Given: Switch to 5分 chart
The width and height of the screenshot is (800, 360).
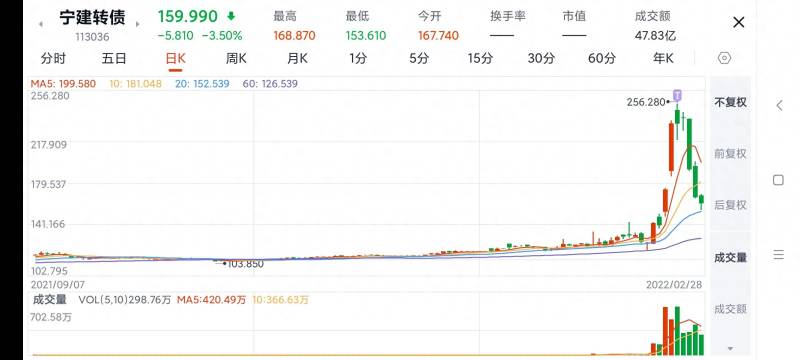Looking at the screenshot, I should point(418,59).
